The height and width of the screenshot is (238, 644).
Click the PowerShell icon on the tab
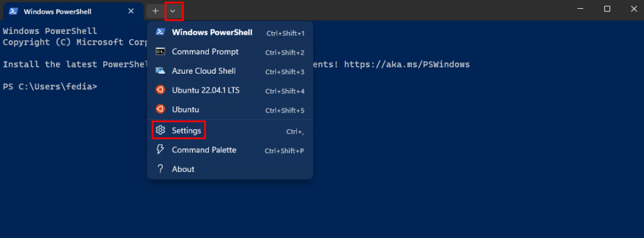click(x=13, y=11)
